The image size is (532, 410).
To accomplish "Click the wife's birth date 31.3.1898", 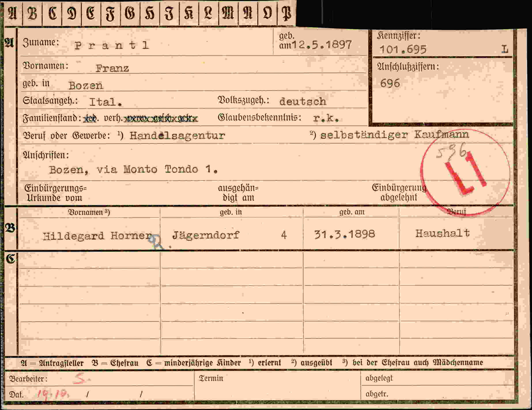I will coord(344,234).
